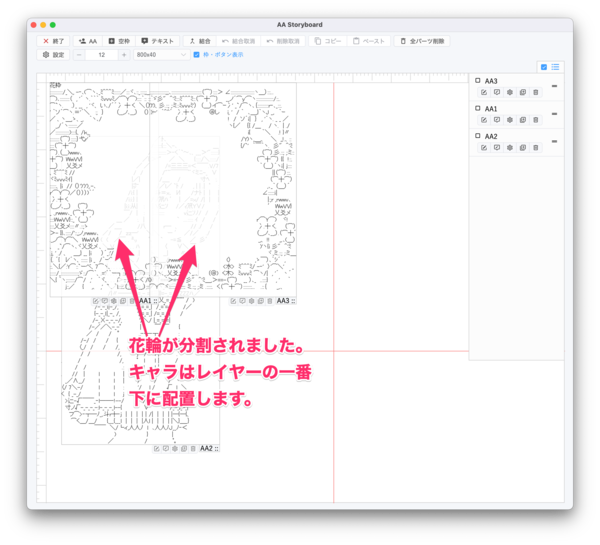Open the 800x40 size dropdown

(160, 55)
